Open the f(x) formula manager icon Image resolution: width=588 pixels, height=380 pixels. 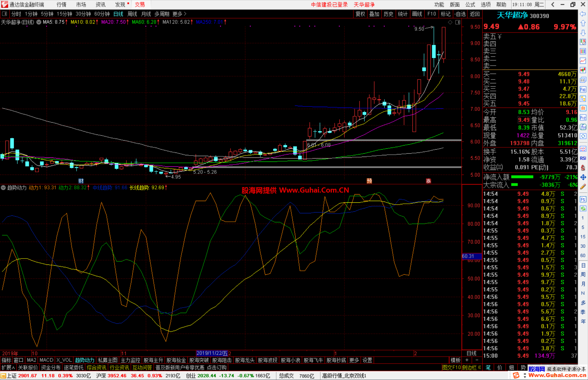(583, 127)
